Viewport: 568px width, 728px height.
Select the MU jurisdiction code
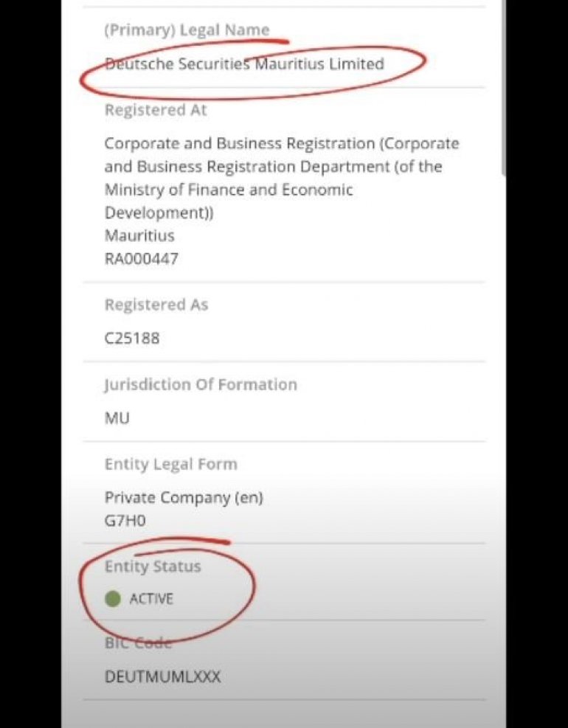[x=117, y=418]
